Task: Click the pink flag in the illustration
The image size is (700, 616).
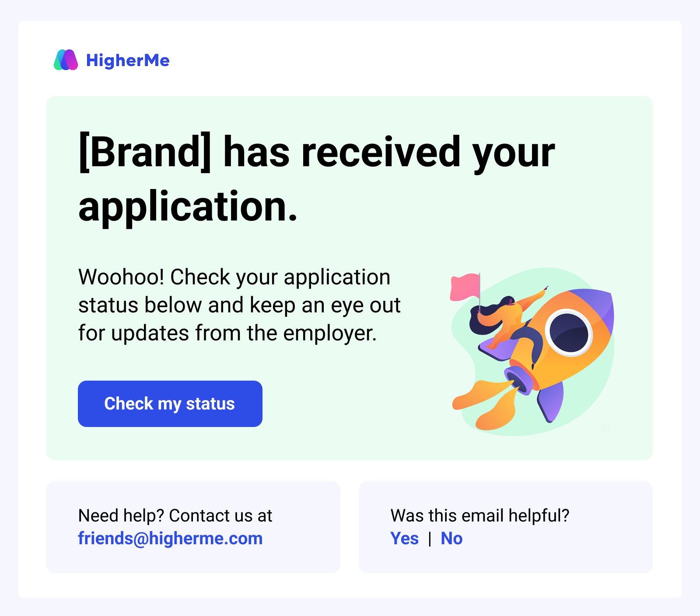Action: (465, 287)
